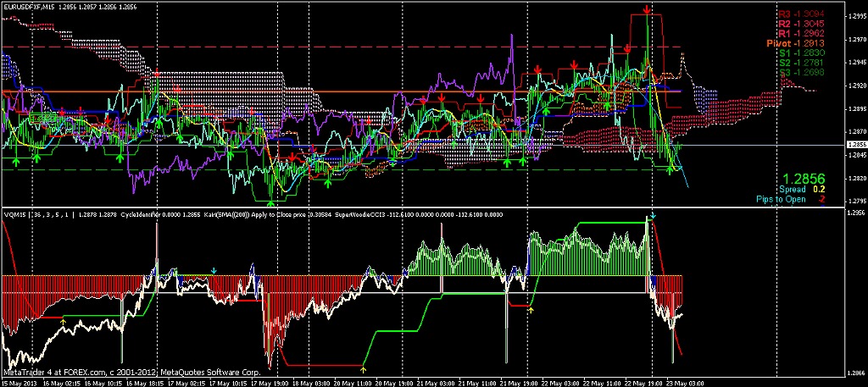Screen dimensions: 868x387
Task: Click the large green 1.2856 price readout
Action: tap(804, 179)
